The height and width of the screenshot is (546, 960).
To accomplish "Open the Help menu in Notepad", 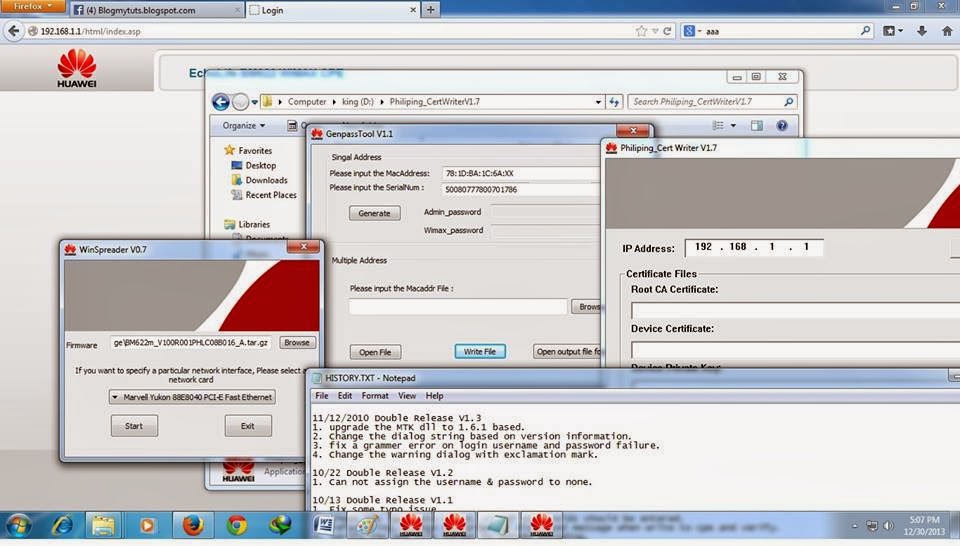I will tap(434, 396).
